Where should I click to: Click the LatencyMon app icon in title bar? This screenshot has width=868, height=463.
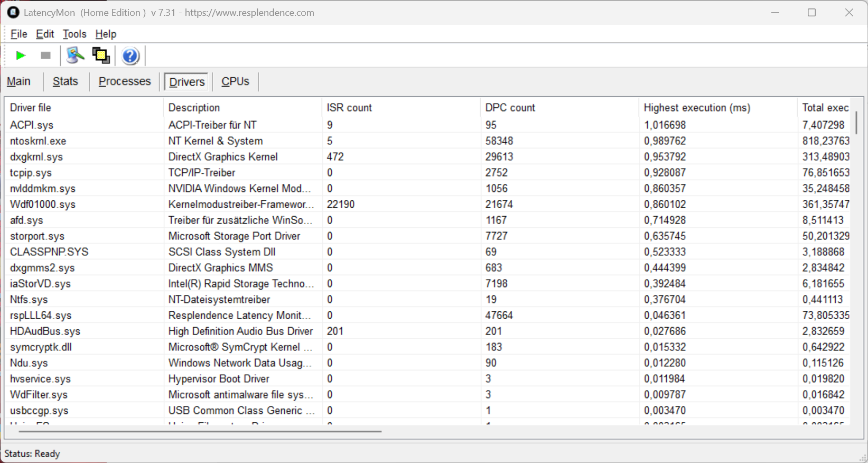click(x=13, y=12)
